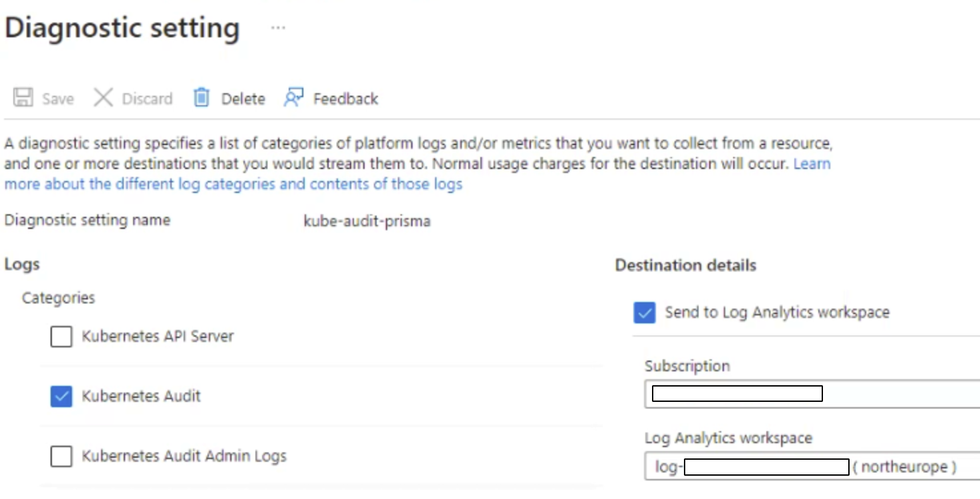Screen dimensions: 980x499
Task: Disable Send to Log Analytics workspace checkbox
Action: 644,312
